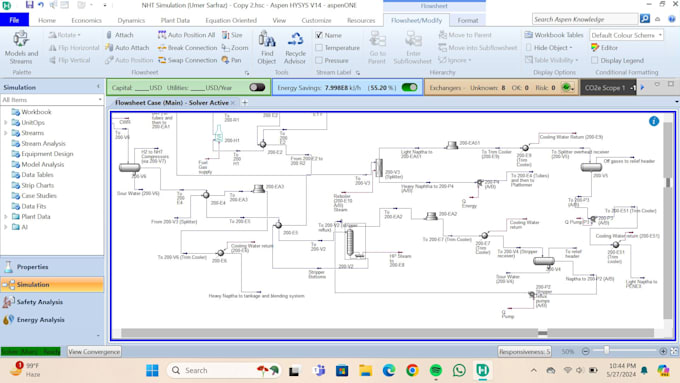
Task: Open the Economics ribbon tab
Action: [86, 20]
